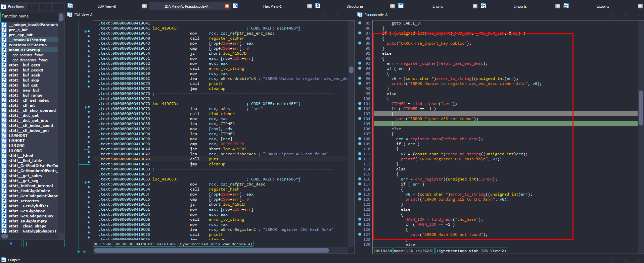Click the Hex View-1 tab icon
The width and height of the screenshot is (644, 263).
point(235,6)
